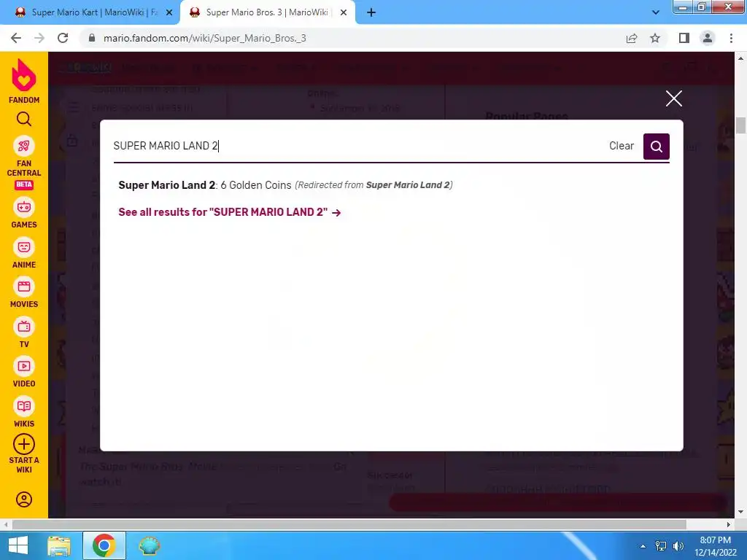Open Super Mario Land 2: 6 Golden Coins result
Viewport: 747px width, 560px height.
(285, 184)
